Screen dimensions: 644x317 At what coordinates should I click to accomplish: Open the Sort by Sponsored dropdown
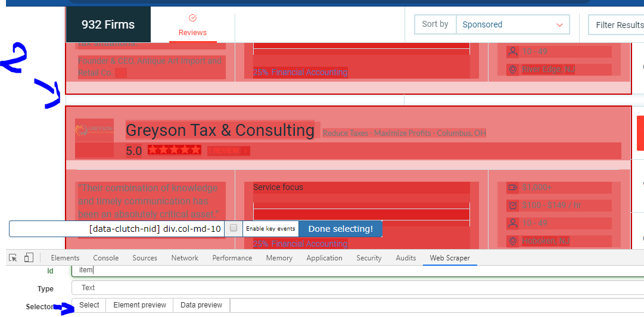pos(512,24)
